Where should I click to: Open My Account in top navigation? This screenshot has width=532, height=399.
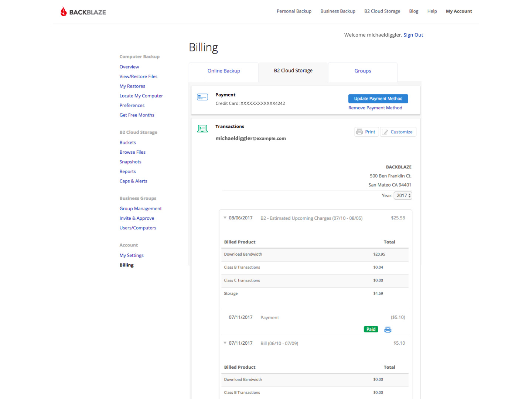[x=459, y=11]
